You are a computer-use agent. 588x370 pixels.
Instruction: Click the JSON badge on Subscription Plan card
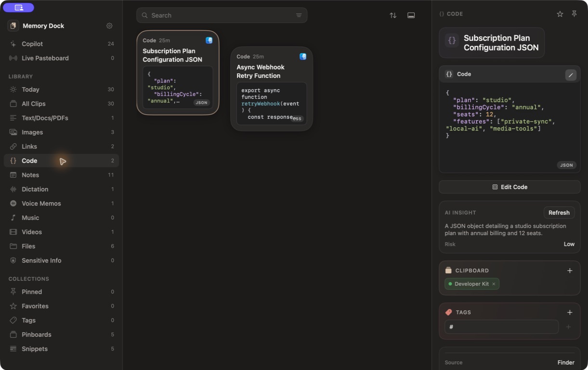[x=201, y=103]
